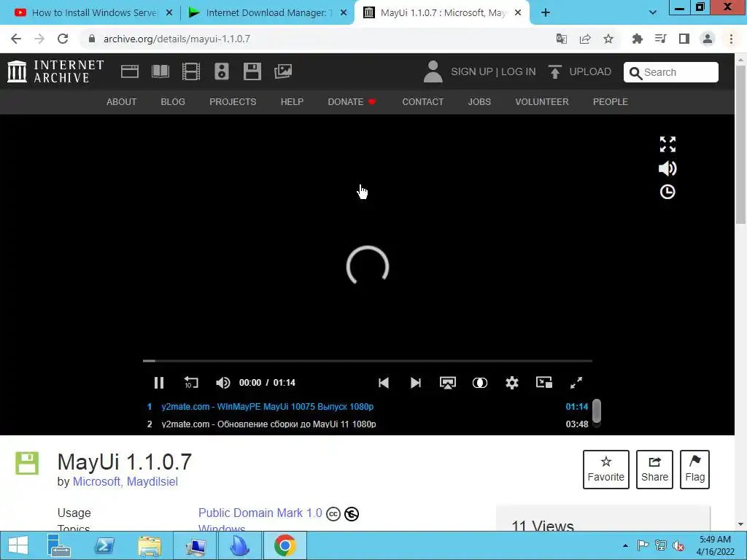This screenshot has width=747, height=560.
Task: Open the PROJECTS menu item
Action: click(233, 102)
